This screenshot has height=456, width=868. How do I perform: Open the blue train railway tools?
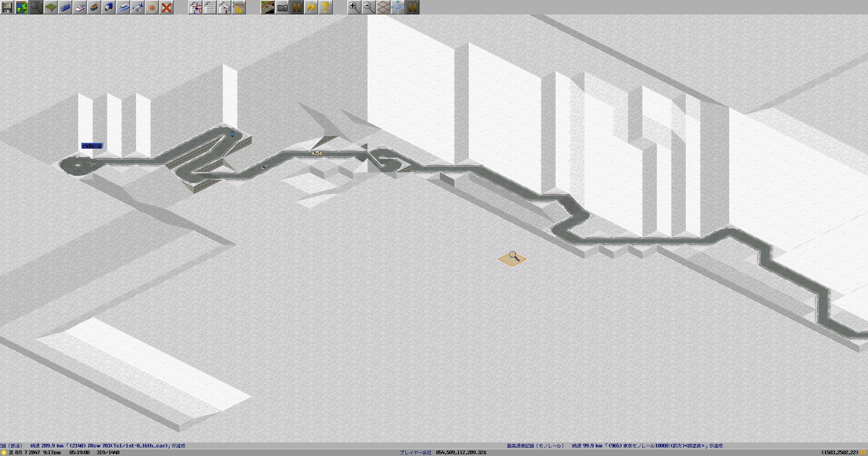coord(65,7)
